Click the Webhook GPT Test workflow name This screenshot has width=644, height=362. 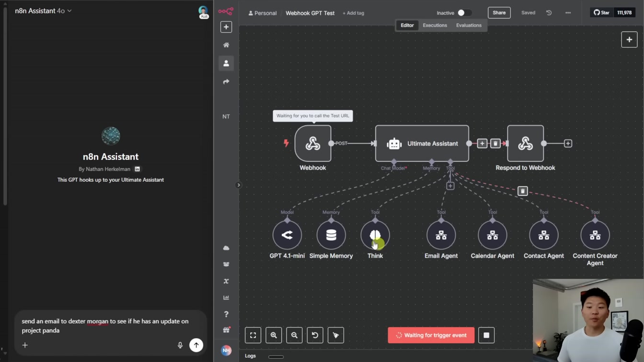(x=310, y=13)
